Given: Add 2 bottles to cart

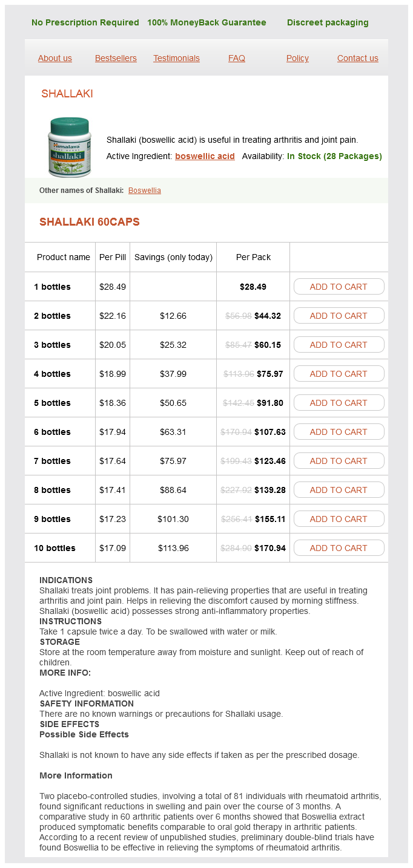Looking at the screenshot, I should pyautogui.click(x=339, y=316).
